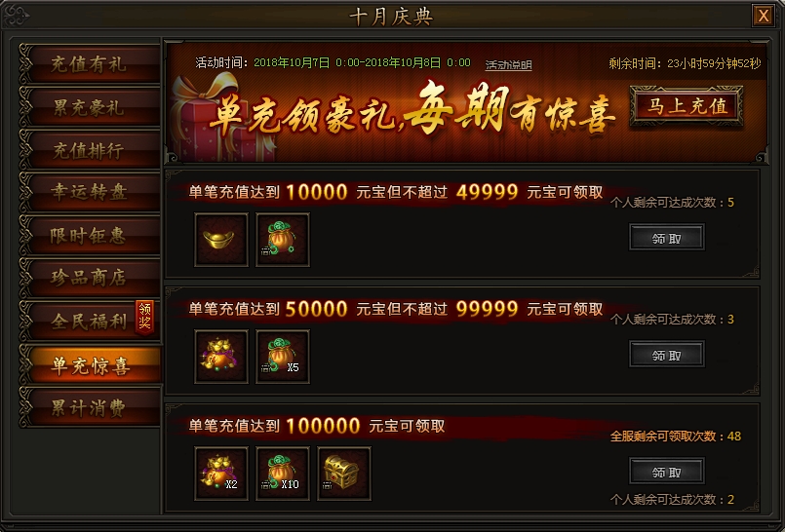
Task: Click the gold coin bag in 50000 tier
Action: [x=221, y=357]
